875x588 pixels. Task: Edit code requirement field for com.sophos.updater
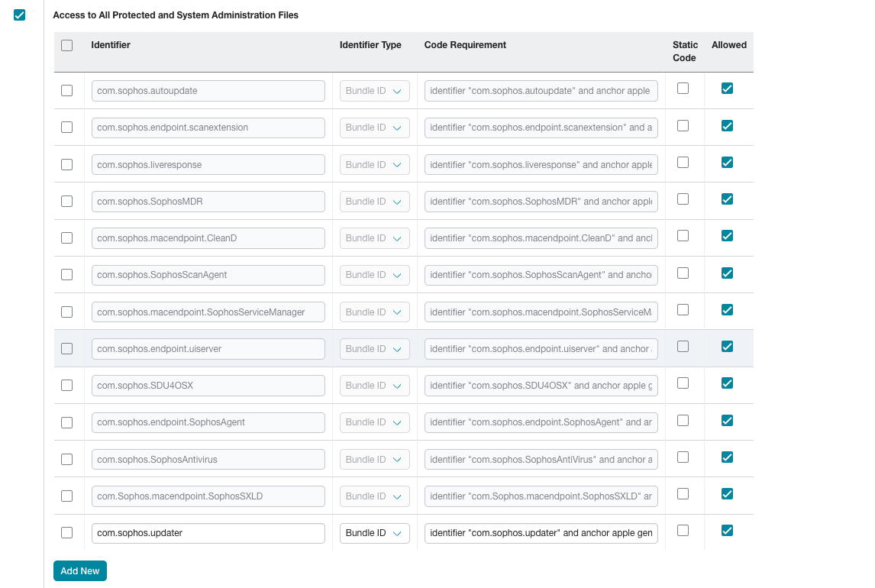tap(541, 533)
